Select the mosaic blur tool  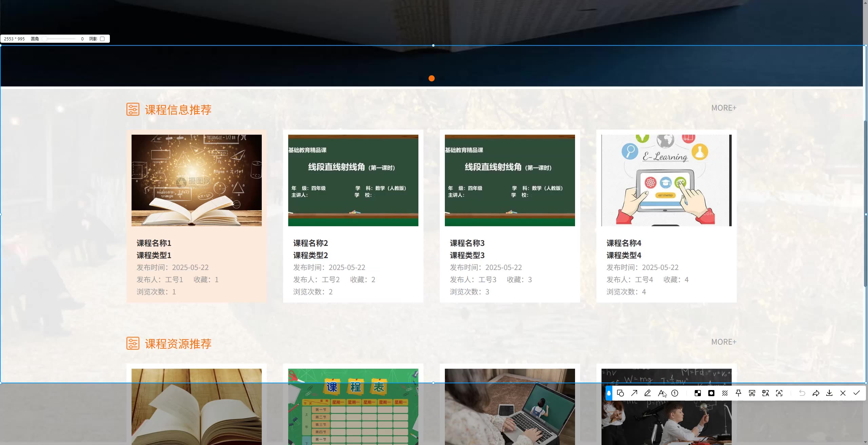[698, 393]
